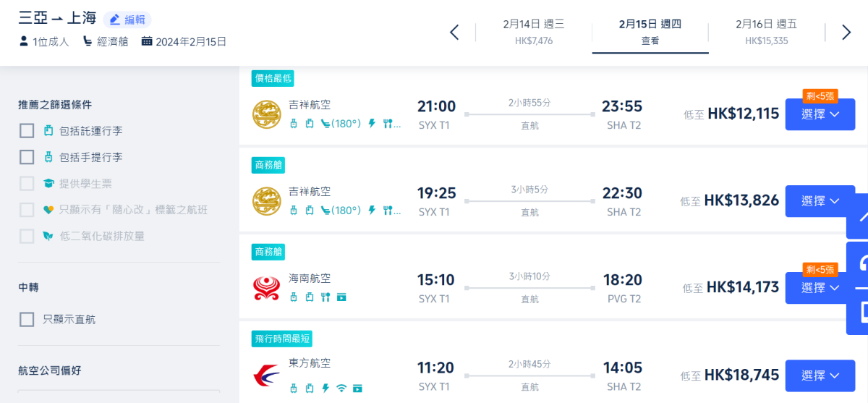This screenshot has width=868, height=403.
Task: Show later dates with right arrow
Action: [x=846, y=33]
